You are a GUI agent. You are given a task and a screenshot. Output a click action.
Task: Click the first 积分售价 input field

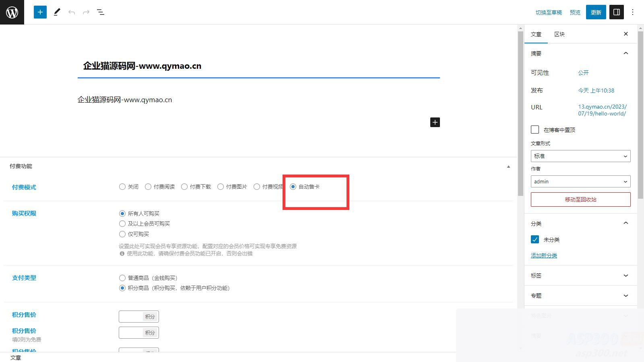click(131, 317)
